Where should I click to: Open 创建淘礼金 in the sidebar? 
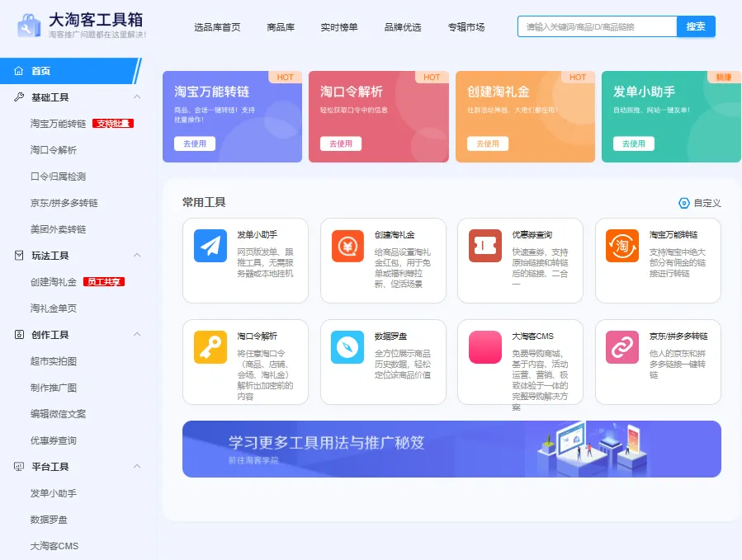[54, 282]
